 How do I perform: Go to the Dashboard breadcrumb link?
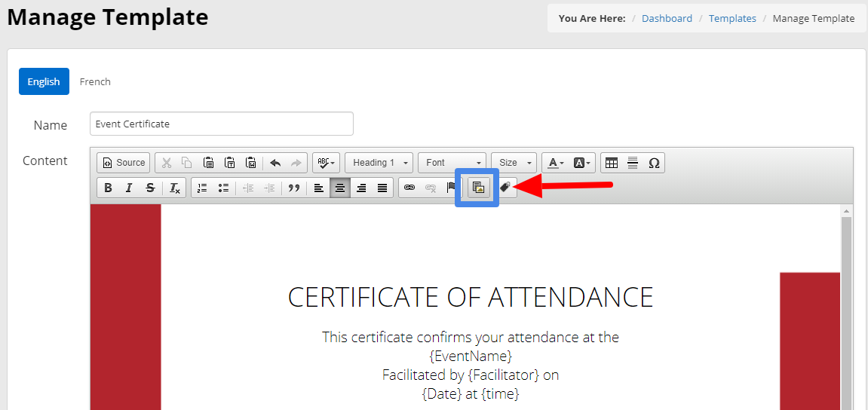[667, 18]
